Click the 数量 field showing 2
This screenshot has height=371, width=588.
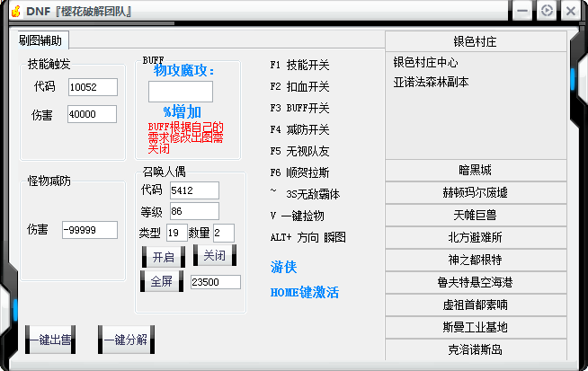click(224, 233)
